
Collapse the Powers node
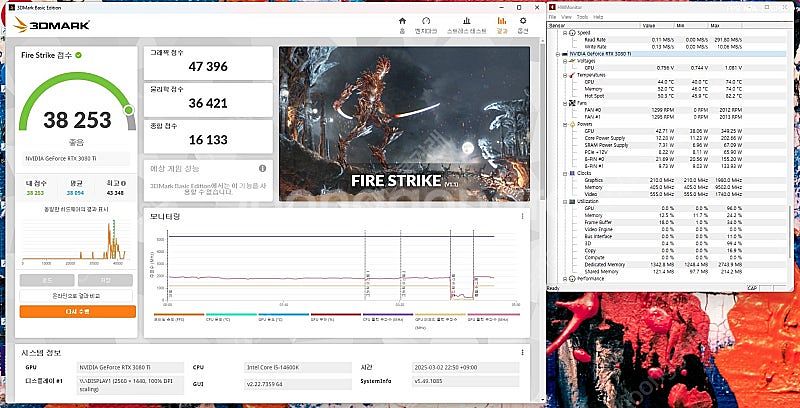(x=565, y=124)
